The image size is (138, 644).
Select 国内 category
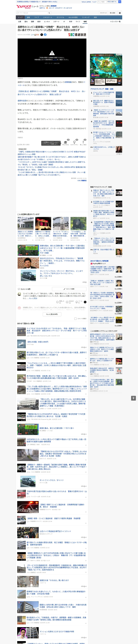point(26,21)
